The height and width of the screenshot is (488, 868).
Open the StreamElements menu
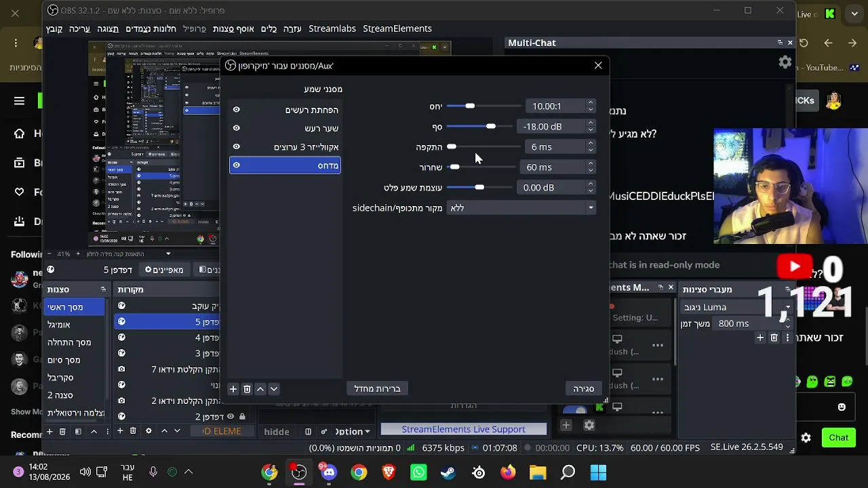[x=397, y=28]
